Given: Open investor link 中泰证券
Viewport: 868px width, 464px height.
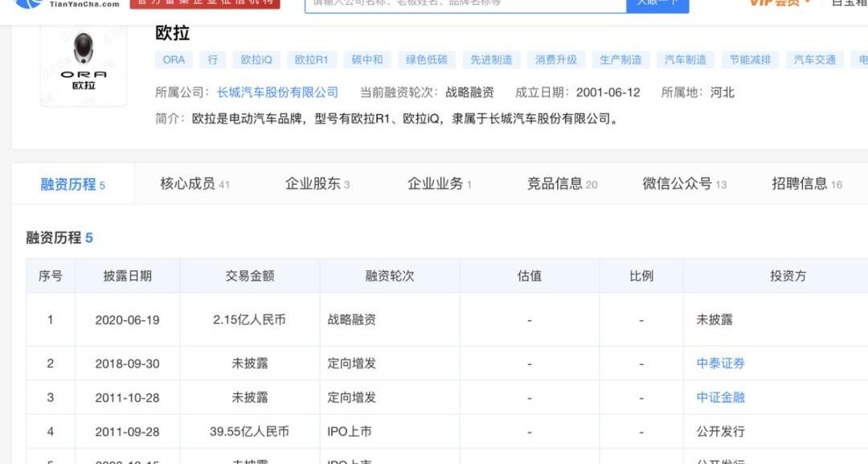Looking at the screenshot, I should [720, 363].
